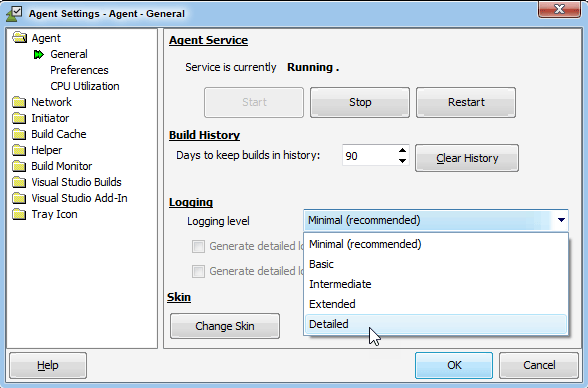Toggle second Generate detailed checkbox
Image resolution: width=588 pixels, height=388 pixels.
[x=198, y=271]
